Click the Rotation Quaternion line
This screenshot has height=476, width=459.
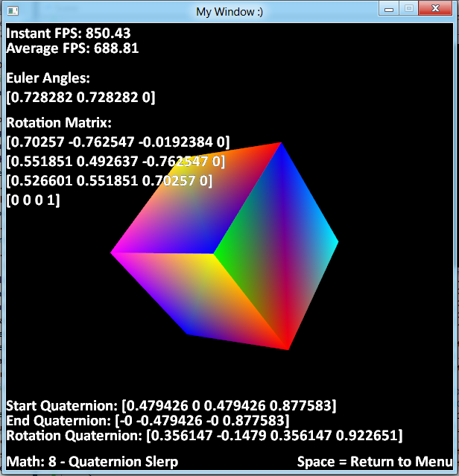point(204,436)
